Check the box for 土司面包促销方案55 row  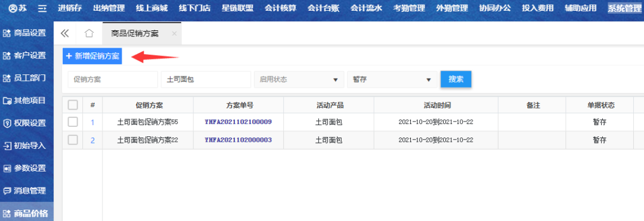[73, 122]
